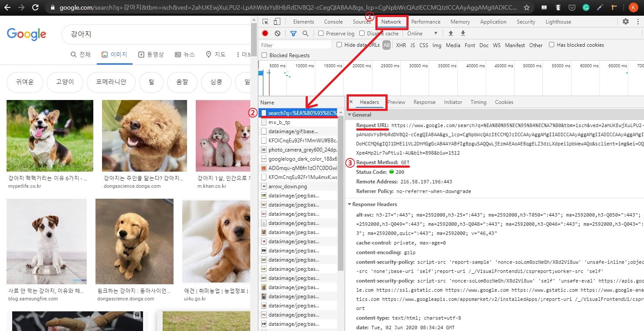This screenshot has width=644, height=331.
Task: Check the Blocked Requests box
Action: click(x=264, y=55)
